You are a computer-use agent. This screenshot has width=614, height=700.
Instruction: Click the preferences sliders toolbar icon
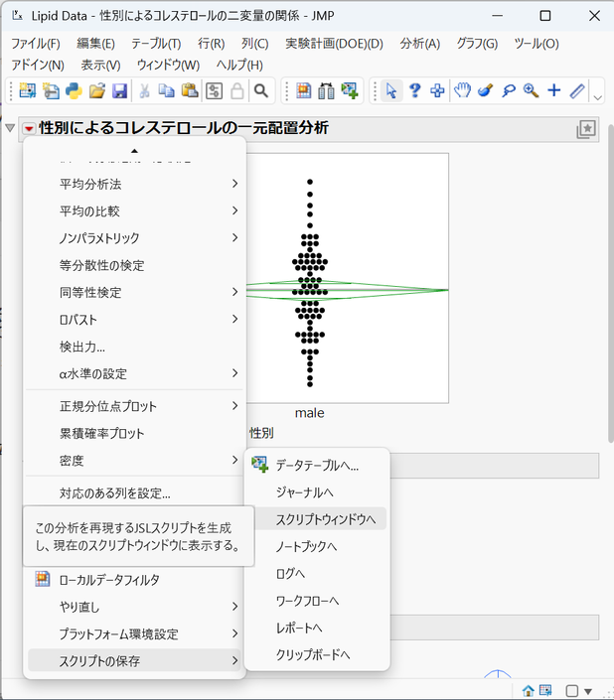point(215,91)
